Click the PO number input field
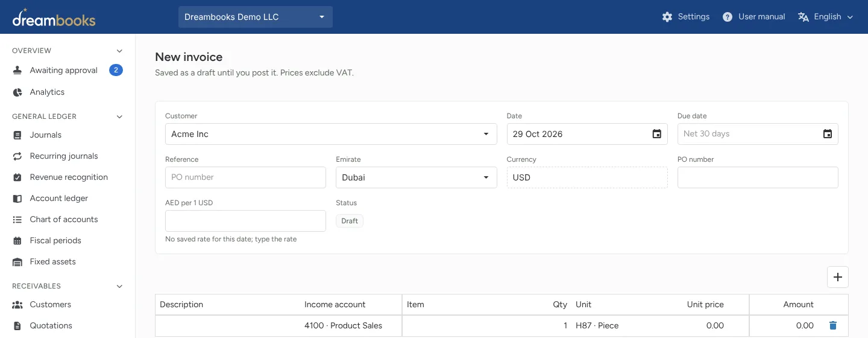868x338 pixels. pyautogui.click(x=758, y=177)
